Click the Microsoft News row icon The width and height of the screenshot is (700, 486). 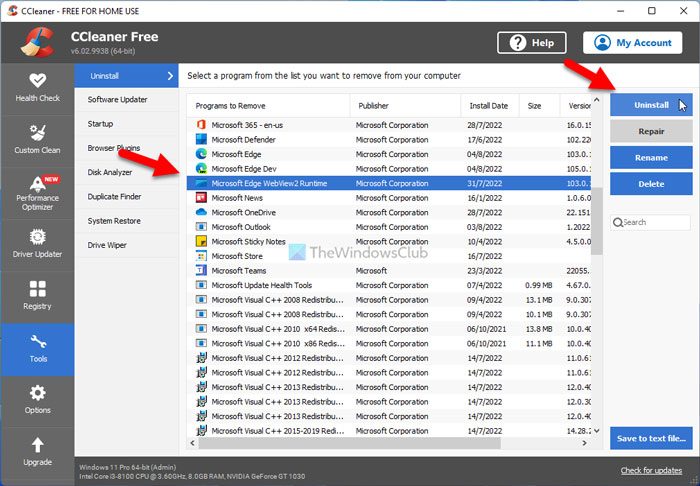coord(201,198)
